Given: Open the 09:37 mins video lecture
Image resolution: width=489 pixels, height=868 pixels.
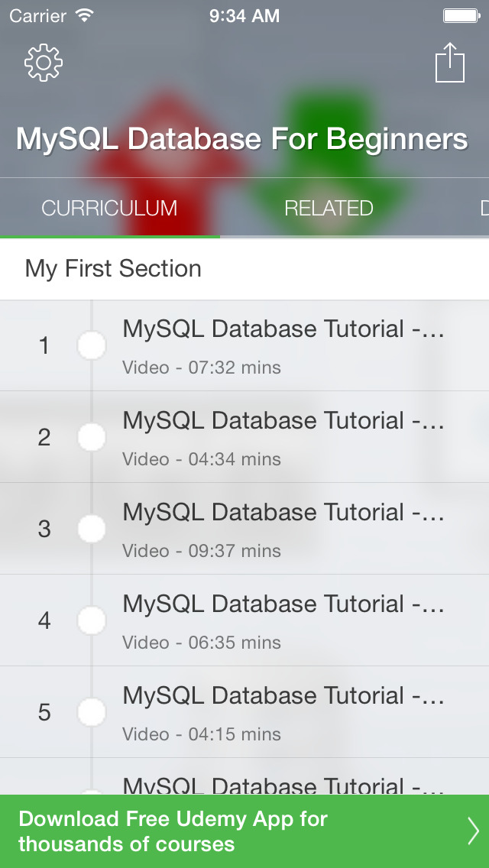Looking at the screenshot, I should pos(283,529).
